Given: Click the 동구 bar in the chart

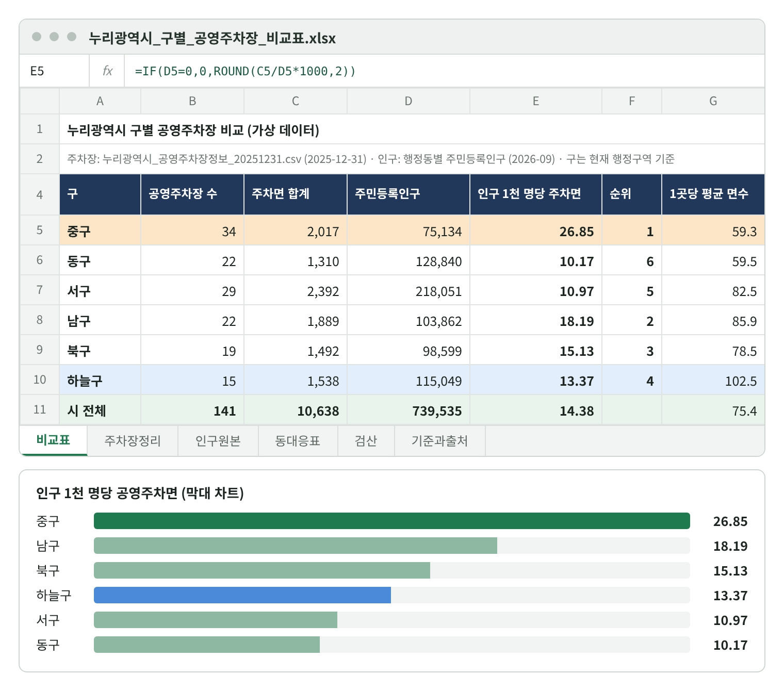Looking at the screenshot, I should 207,645.
